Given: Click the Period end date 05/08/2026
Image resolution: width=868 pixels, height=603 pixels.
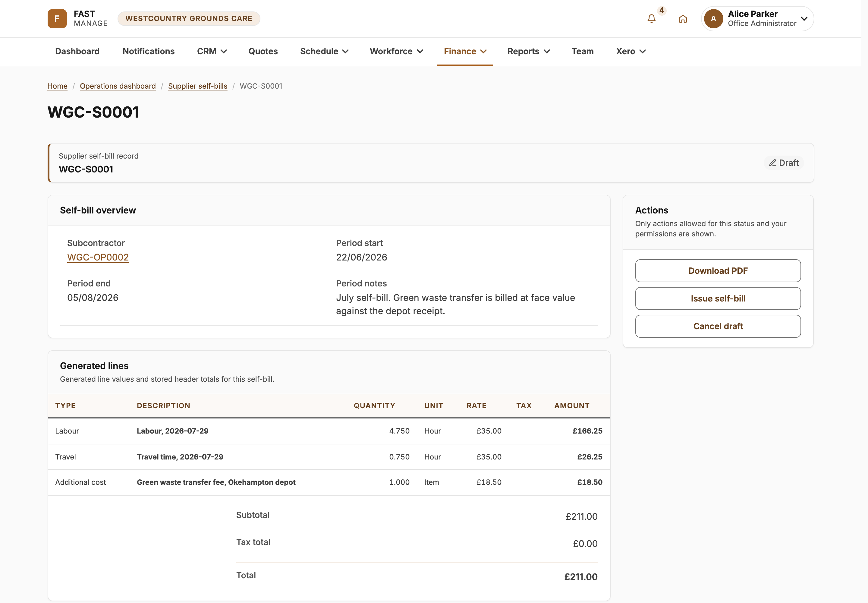Looking at the screenshot, I should coord(93,298).
